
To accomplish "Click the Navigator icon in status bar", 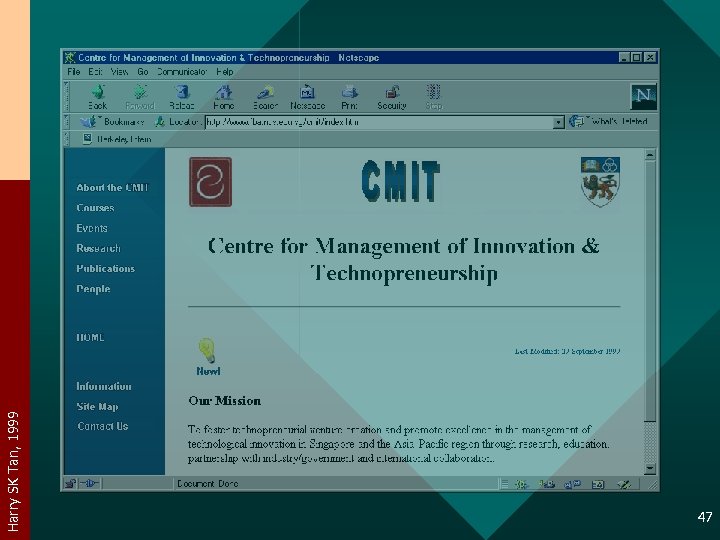I will click(521, 484).
